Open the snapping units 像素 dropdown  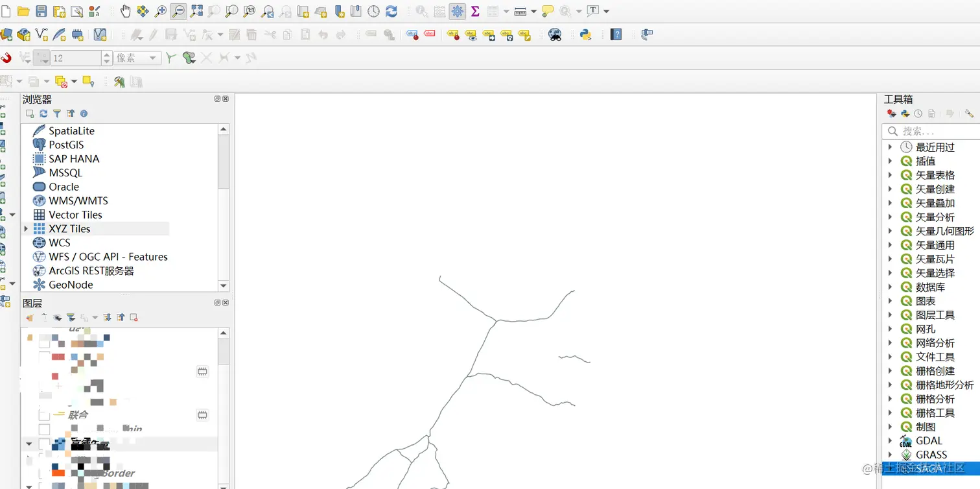tap(137, 58)
